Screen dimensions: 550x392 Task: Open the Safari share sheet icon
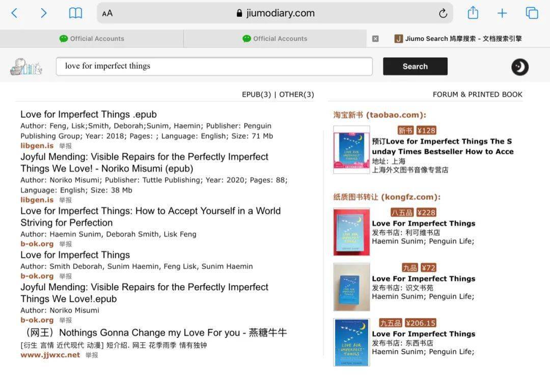tap(473, 13)
